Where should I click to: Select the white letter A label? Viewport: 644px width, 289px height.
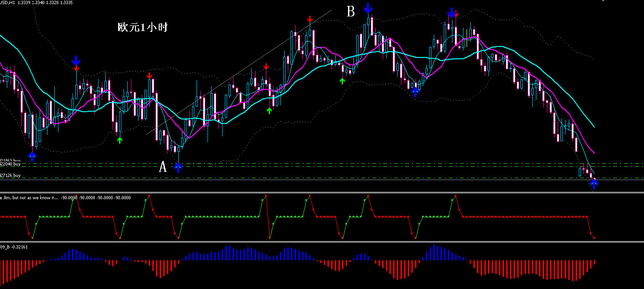click(x=163, y=167)
